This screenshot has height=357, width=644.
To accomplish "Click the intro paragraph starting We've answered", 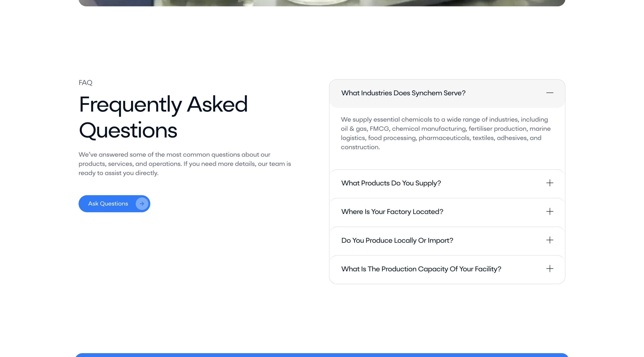I will click(185, 164).
